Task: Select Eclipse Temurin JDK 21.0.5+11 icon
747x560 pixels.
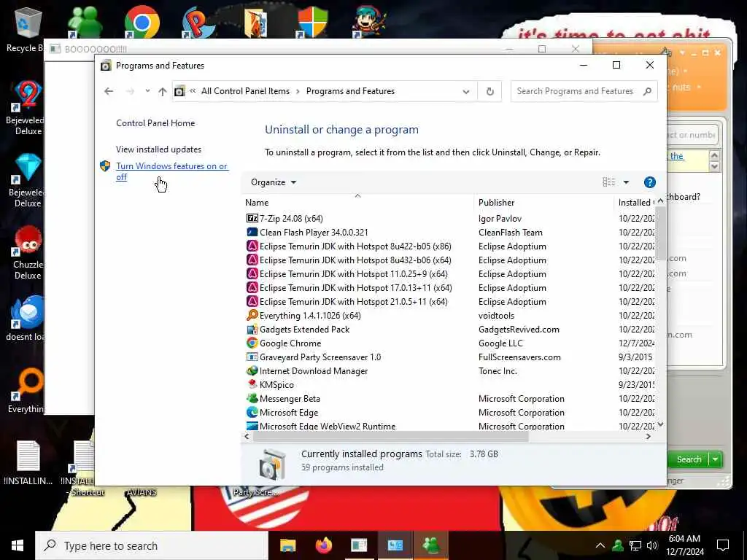Action: [x=252, y=301]
